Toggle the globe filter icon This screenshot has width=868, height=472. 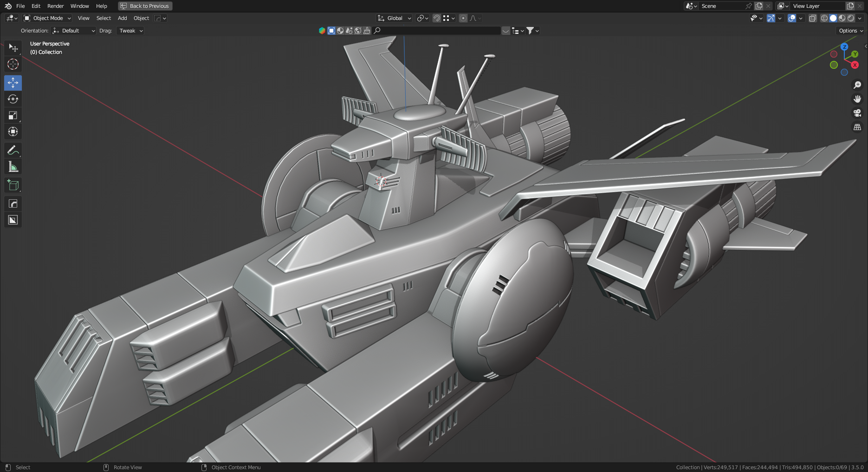coord(358,31)
